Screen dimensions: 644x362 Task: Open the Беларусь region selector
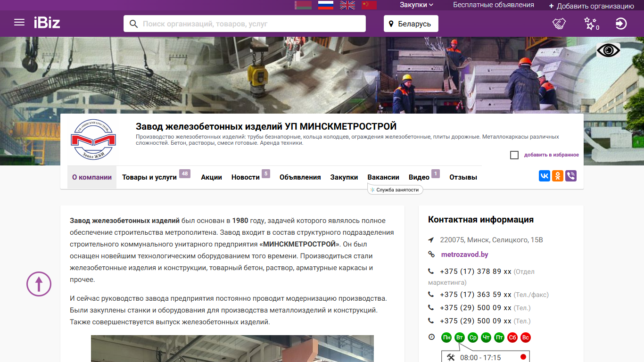411,24
